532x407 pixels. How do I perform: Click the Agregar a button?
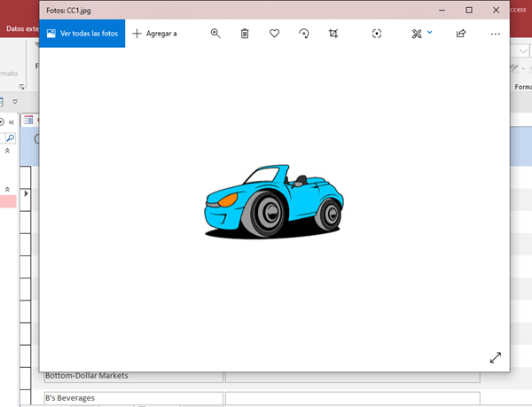155,34
